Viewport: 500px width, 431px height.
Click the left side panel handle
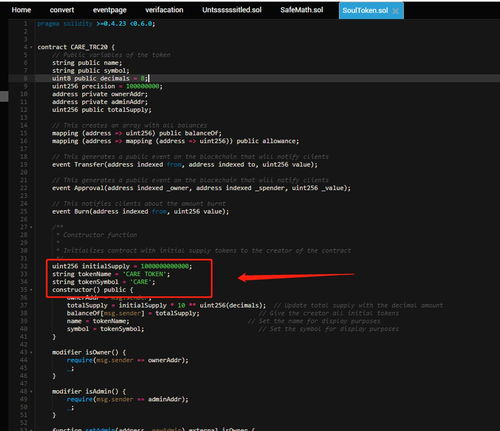click(4, 96)
